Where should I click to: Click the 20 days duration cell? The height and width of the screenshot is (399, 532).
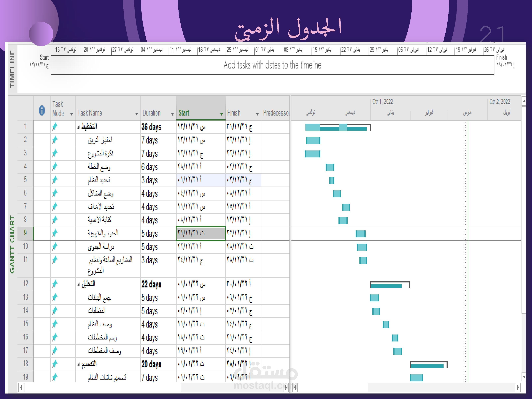pos(158,364)
